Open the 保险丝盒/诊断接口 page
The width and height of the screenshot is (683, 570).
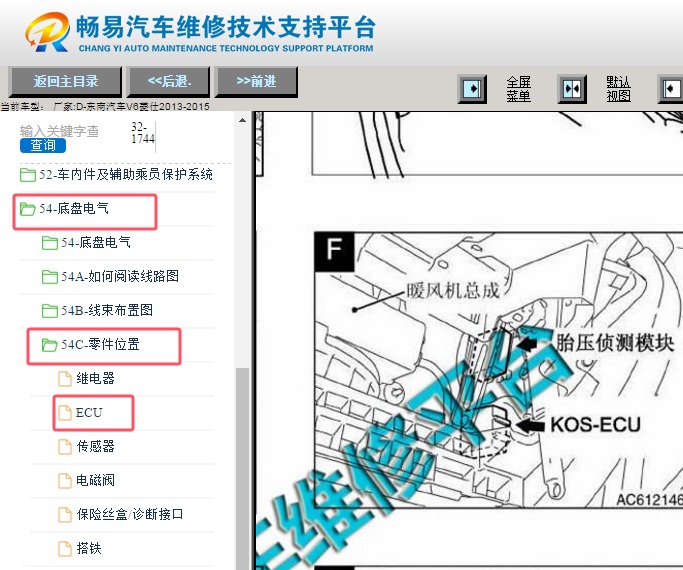click(130, 514)
